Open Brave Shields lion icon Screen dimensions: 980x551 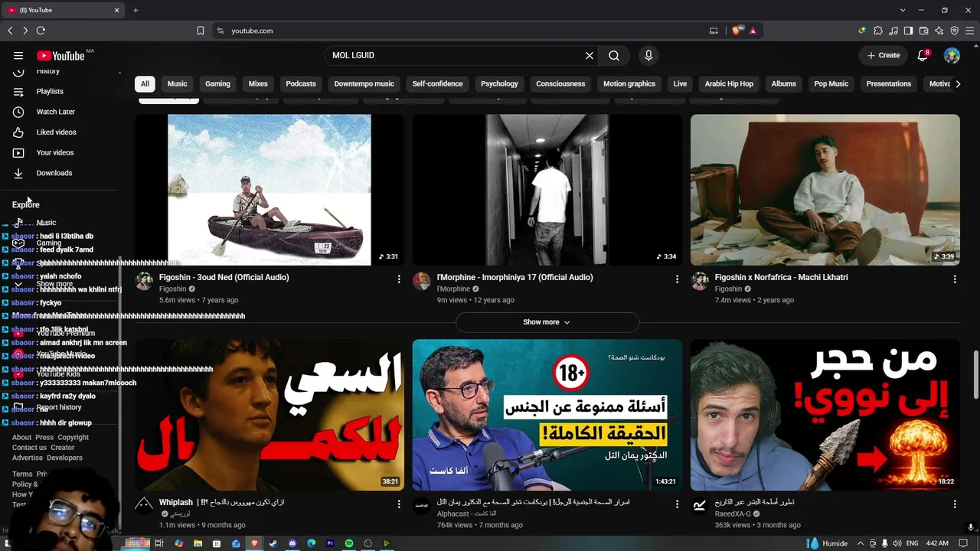(x=737, y=31)
